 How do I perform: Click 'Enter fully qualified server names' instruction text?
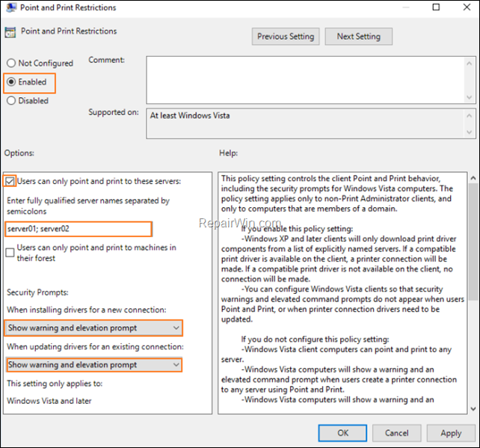click(88, 206)
